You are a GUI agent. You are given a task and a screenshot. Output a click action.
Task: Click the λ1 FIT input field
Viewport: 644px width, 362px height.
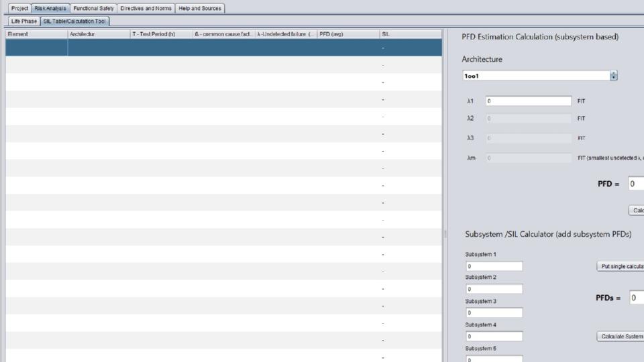coord(528,101)
